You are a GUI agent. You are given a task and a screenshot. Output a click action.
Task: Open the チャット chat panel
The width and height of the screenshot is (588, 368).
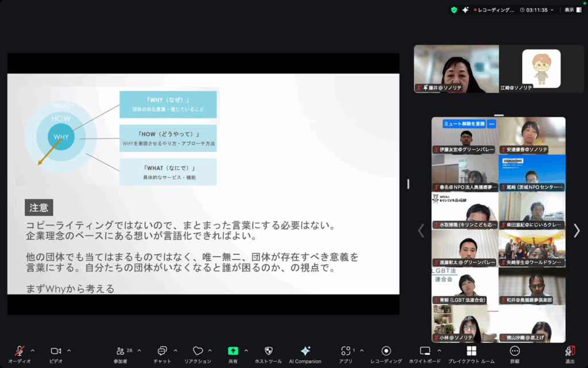click(162, 351)
